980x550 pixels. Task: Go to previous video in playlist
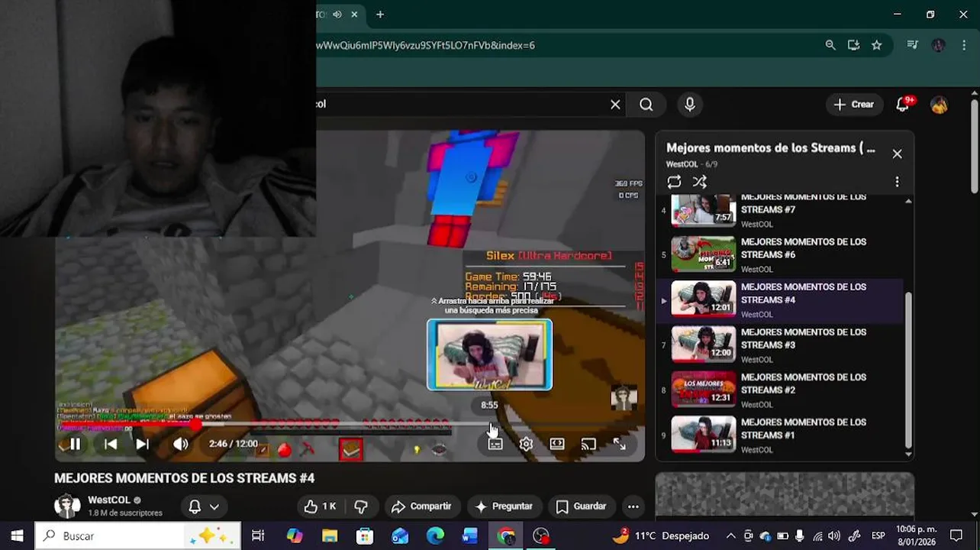(x=111, y=444)
